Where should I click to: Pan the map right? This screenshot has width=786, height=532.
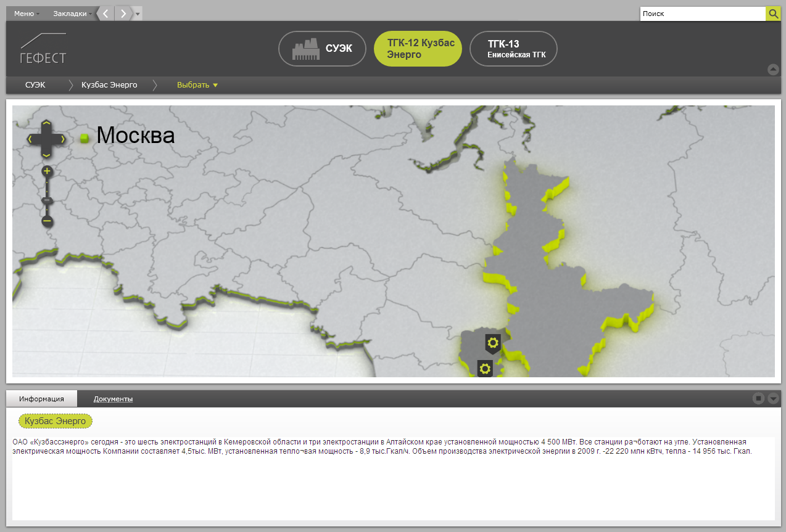click(x=62, y=139)
